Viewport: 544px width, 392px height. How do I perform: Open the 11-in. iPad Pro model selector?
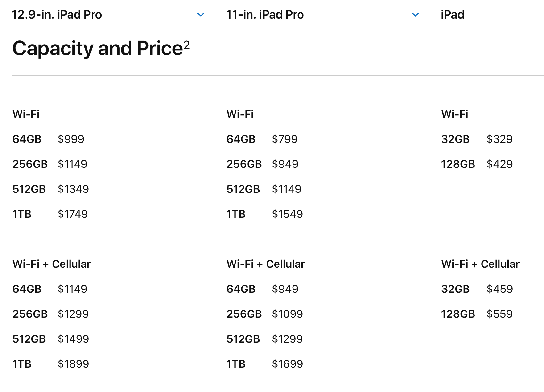point(265,15)
